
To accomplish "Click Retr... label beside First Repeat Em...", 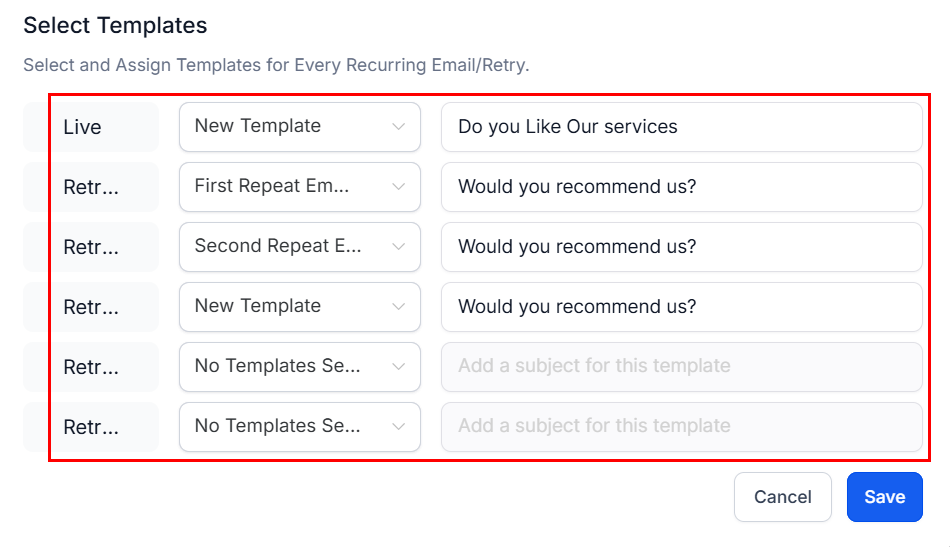I will click(91, 187).
